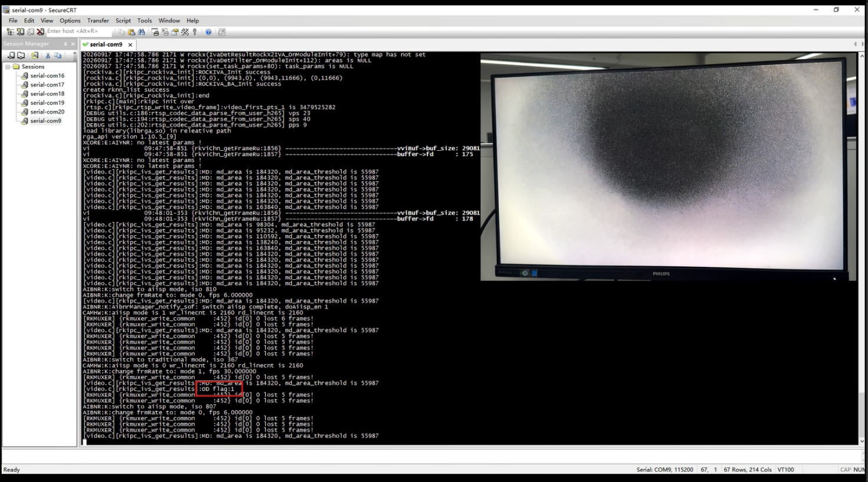868x482 pixels.
Task: Open the Transfer menu
Action: coord(98,21)
